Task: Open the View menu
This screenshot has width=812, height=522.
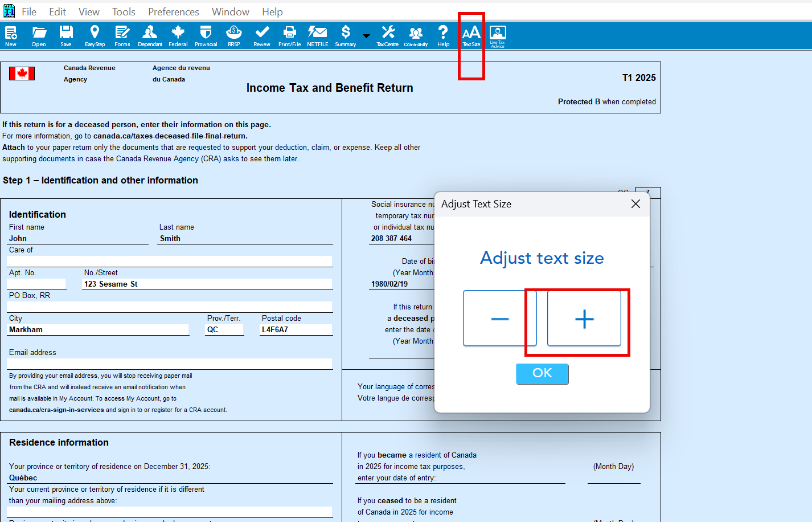Action: pos(89,12)
